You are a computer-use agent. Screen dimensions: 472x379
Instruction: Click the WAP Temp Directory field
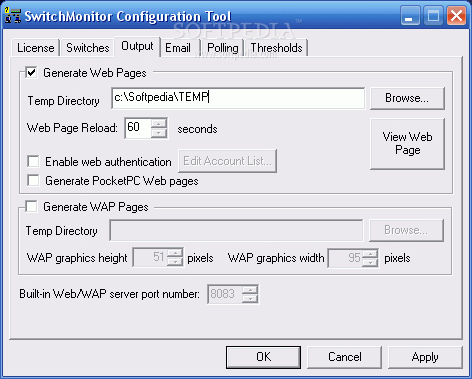click(x=236, y=230)
